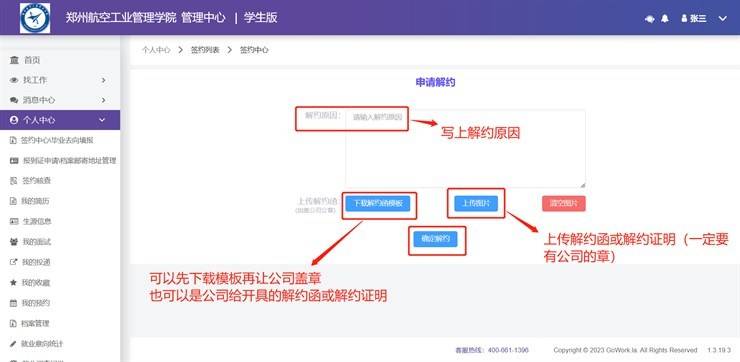Viewport: 740px width, 362px height.
Task: Click the 下载解约函模板 button
Action: (378, 203)
